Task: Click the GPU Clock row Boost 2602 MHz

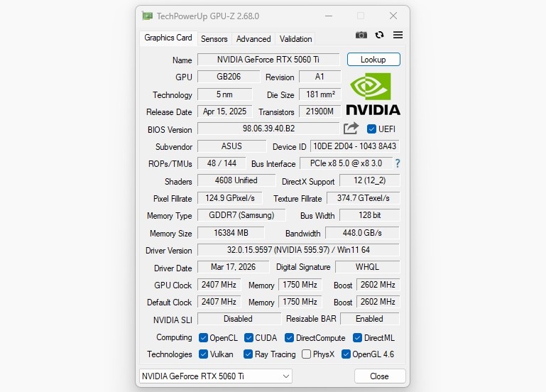Action: [378, 285]
